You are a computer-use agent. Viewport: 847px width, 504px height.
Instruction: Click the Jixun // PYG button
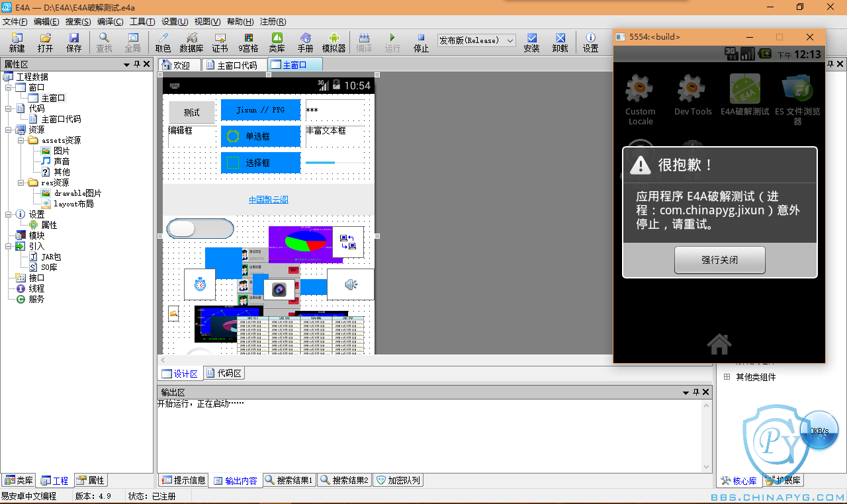261,110
